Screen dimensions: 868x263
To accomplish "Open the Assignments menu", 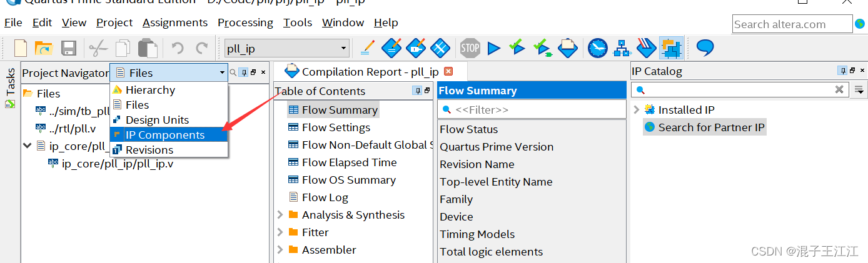I will (175, 22).
